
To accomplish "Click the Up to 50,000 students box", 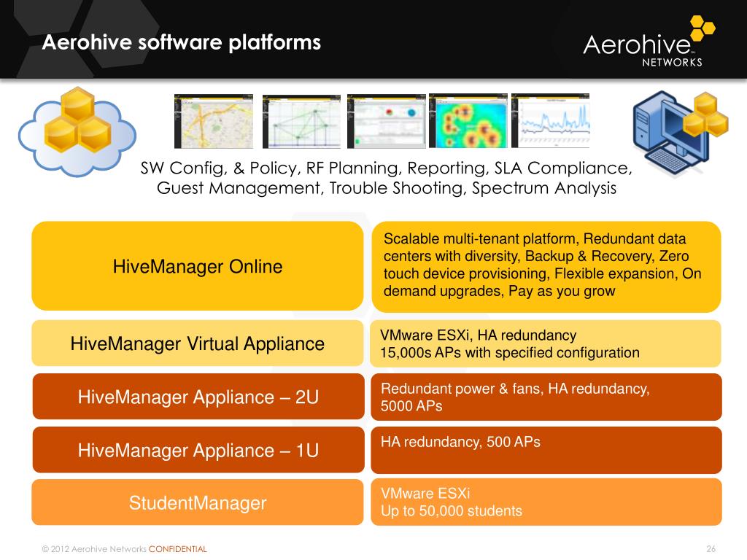I will (546, 502).
